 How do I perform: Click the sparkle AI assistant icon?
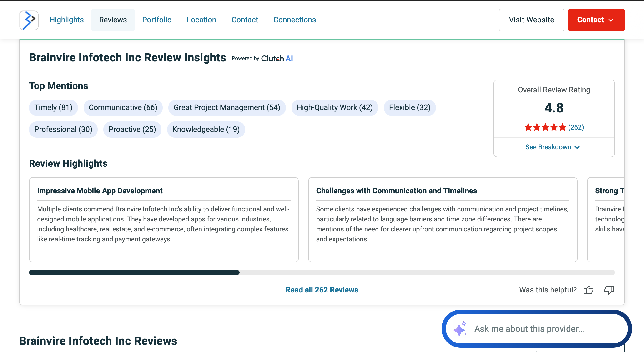coord(460,328)
